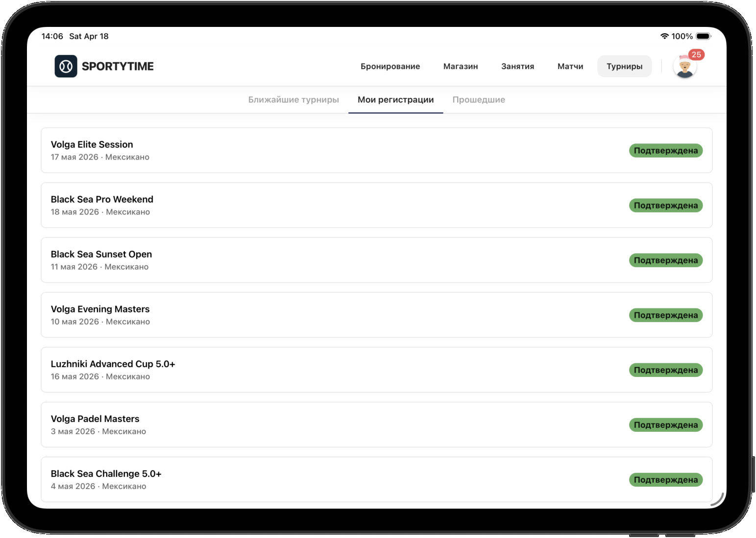Open the Бронирование section
Viewport: 756px width, 538px height.
pyautogui.click(x=390, y=66)
